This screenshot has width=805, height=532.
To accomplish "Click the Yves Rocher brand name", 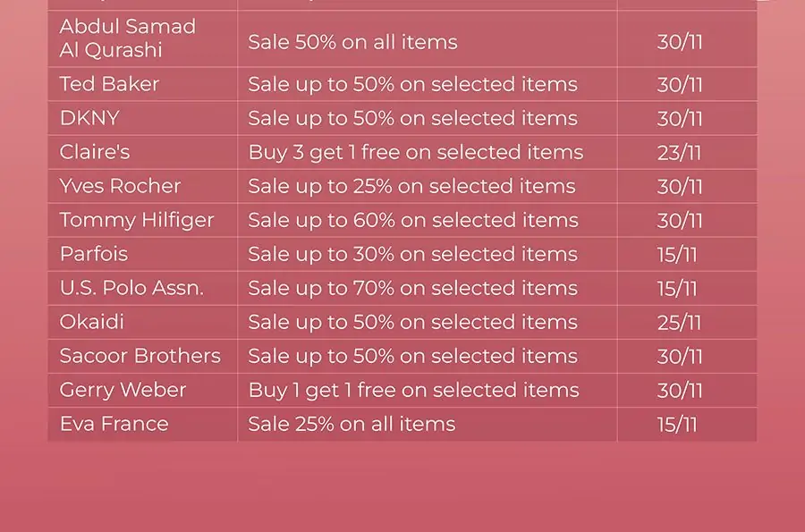I will click(x=120, y=186).
